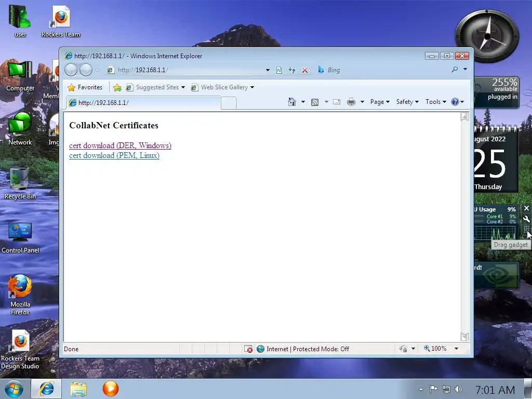Image resolution: width=532 pixels, height=399 pixels.
Task: Click the Stop loading red X icon
Action: click(305, 70)
